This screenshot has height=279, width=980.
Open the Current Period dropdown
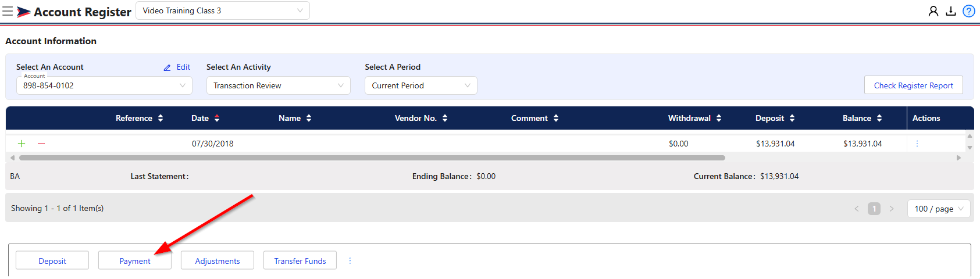(x=421, y=85)
